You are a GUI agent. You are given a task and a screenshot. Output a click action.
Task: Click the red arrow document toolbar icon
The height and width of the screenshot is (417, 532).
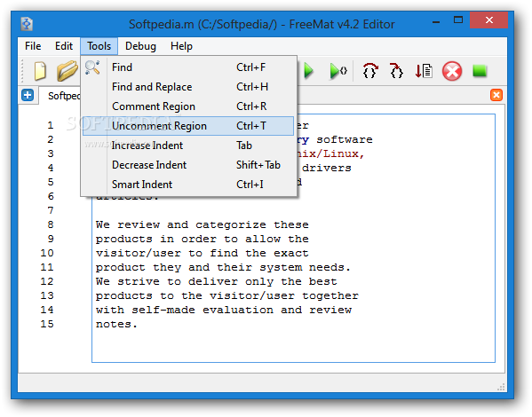coord(424,71)
